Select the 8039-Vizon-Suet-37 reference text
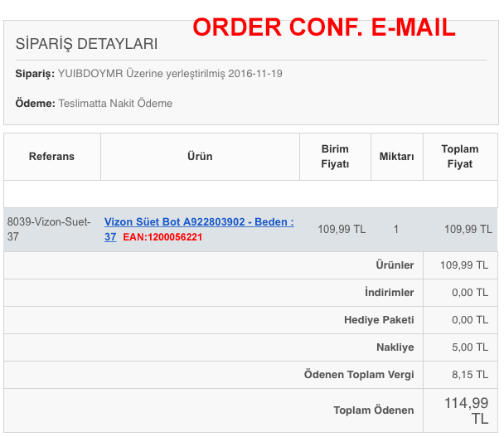504x437 pixels. click(x=49, y=229)
